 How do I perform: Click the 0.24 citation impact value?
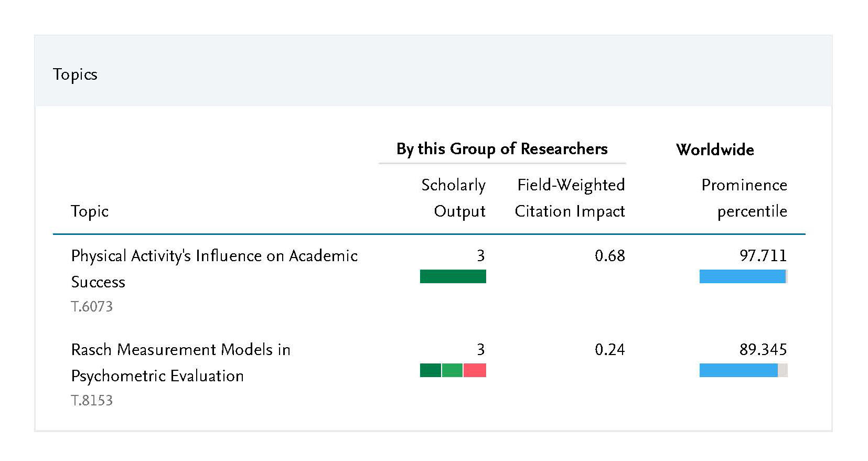pos(610,350)
